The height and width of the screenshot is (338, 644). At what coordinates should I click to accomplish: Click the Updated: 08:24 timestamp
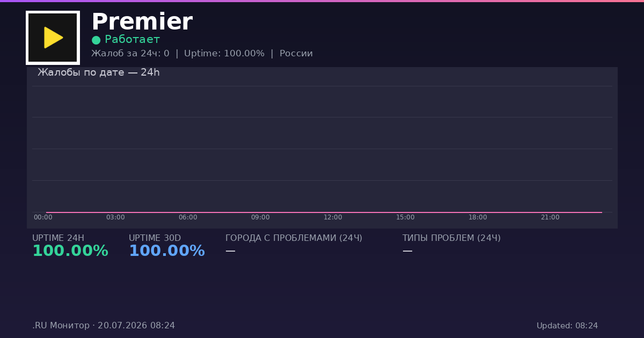coord(567,326)
